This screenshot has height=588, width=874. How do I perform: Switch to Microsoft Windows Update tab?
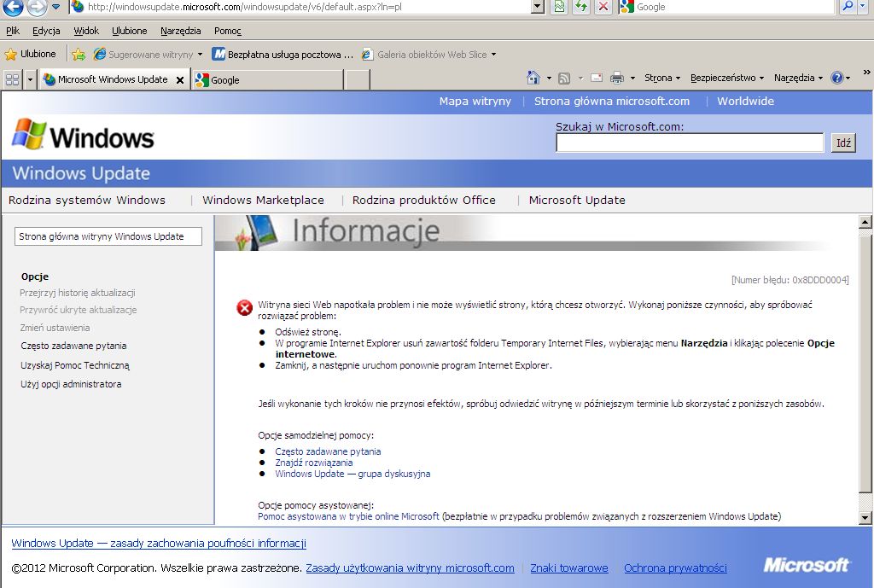[x=106, y=79]
